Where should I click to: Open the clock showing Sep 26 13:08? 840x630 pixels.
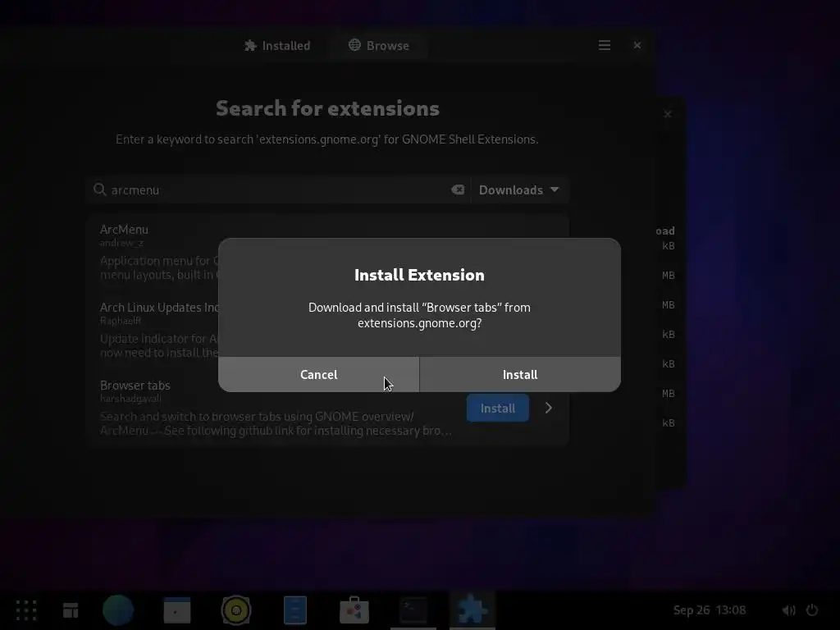click(710, 610)
